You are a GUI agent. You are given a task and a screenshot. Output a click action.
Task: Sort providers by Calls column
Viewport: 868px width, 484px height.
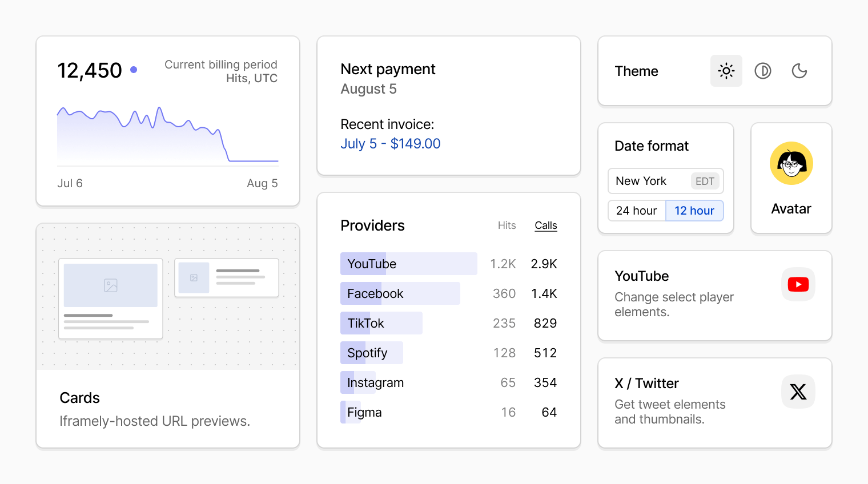[546, 225]
